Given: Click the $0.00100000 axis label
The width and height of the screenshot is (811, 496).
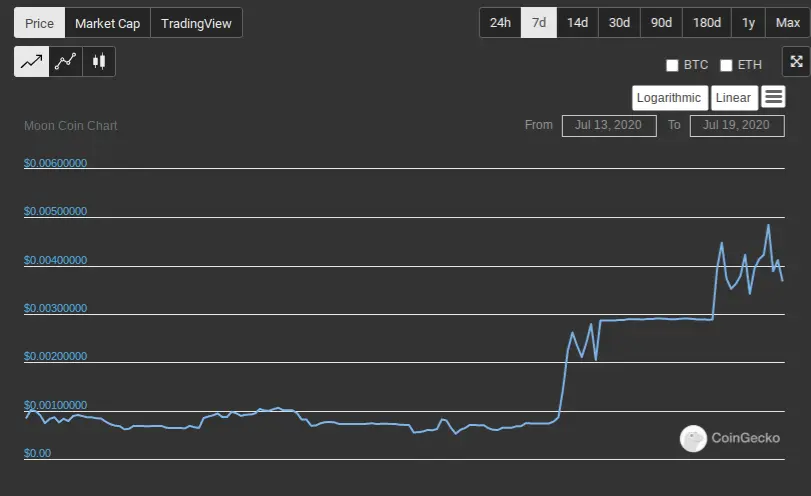Looking at the screenshot, I should [x=55, y=405].
